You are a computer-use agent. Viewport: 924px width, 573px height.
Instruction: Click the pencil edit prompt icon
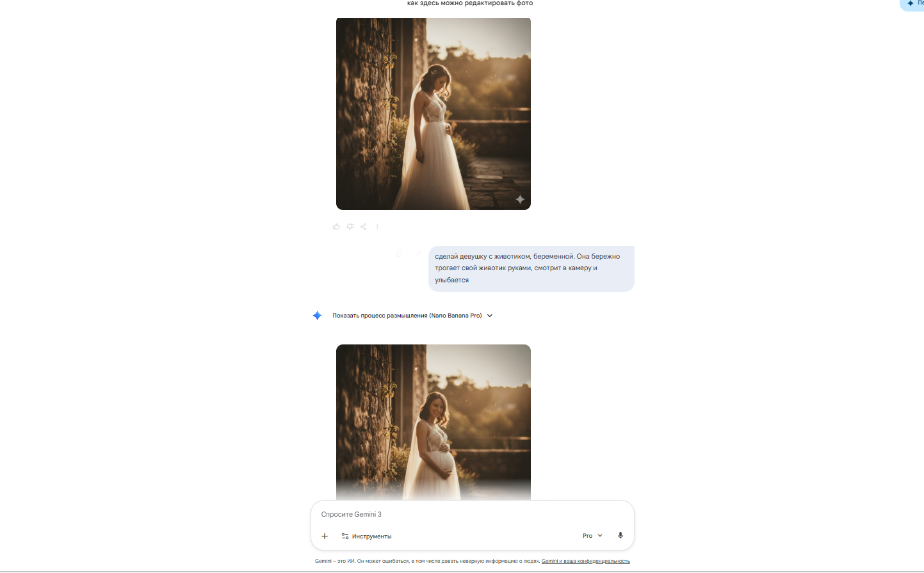(417, 254)
